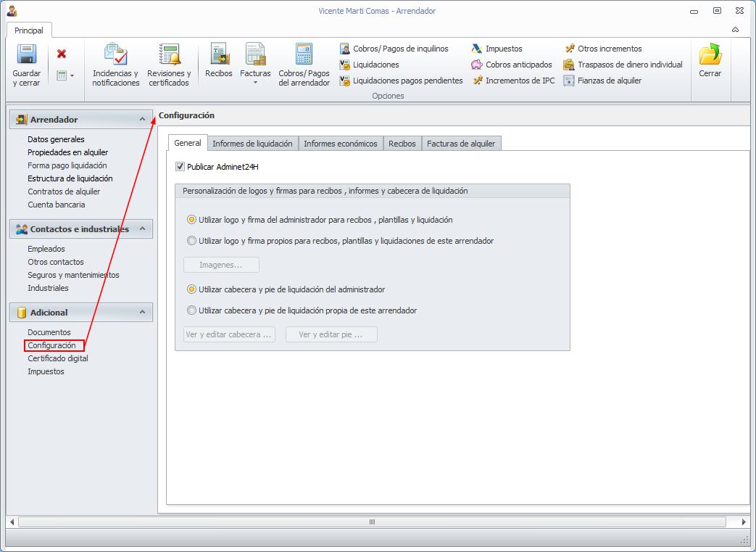Image resolution: width=756 pixels, height=552 pixels.
Task: Open Certificado digital
Action: 58,358
